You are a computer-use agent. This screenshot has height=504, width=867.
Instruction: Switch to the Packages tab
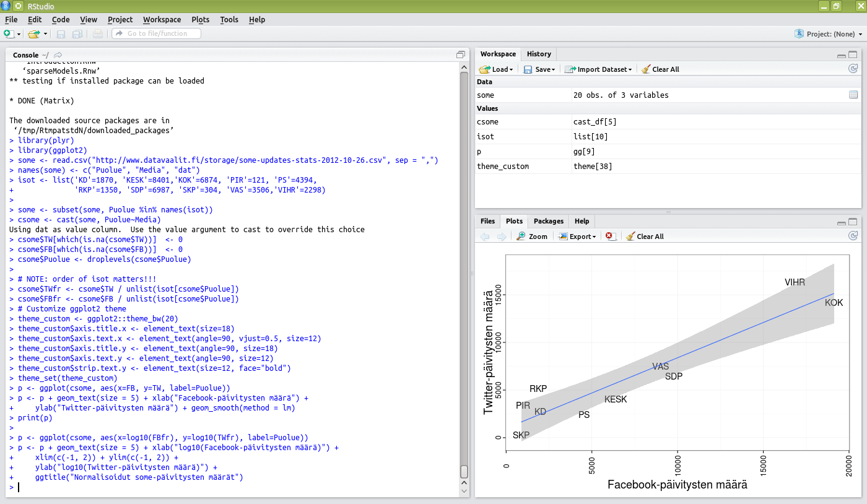click(x=549, y=221)
